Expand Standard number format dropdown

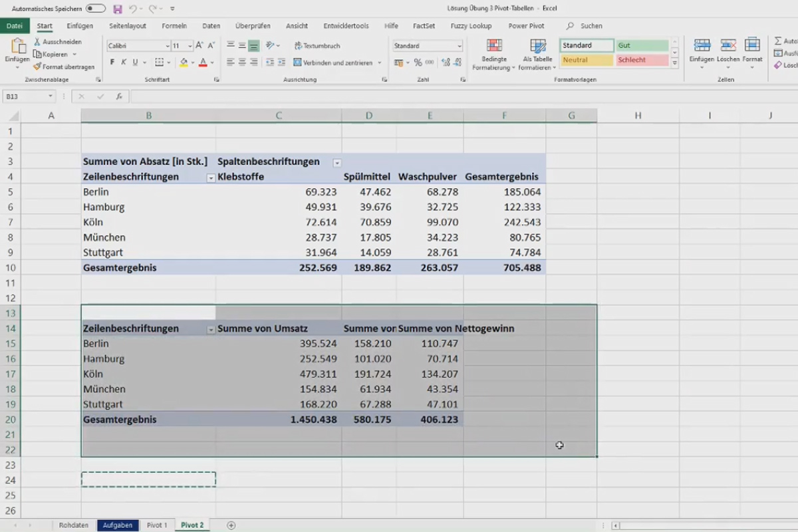(460, 46)
